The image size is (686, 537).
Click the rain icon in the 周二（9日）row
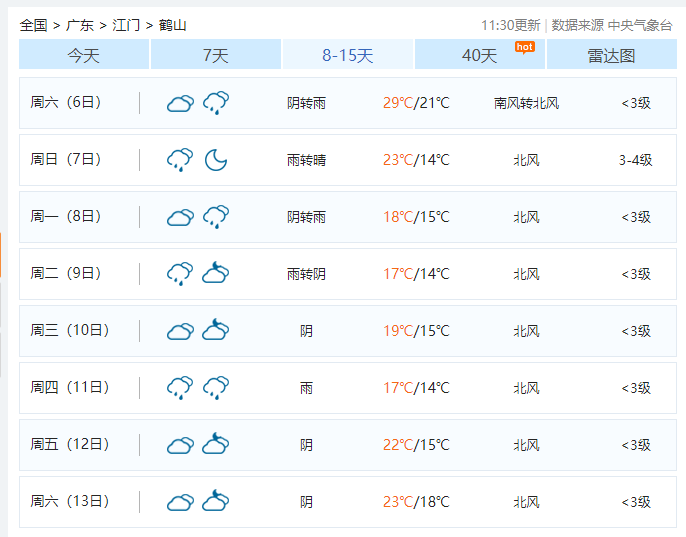[180, 274]
